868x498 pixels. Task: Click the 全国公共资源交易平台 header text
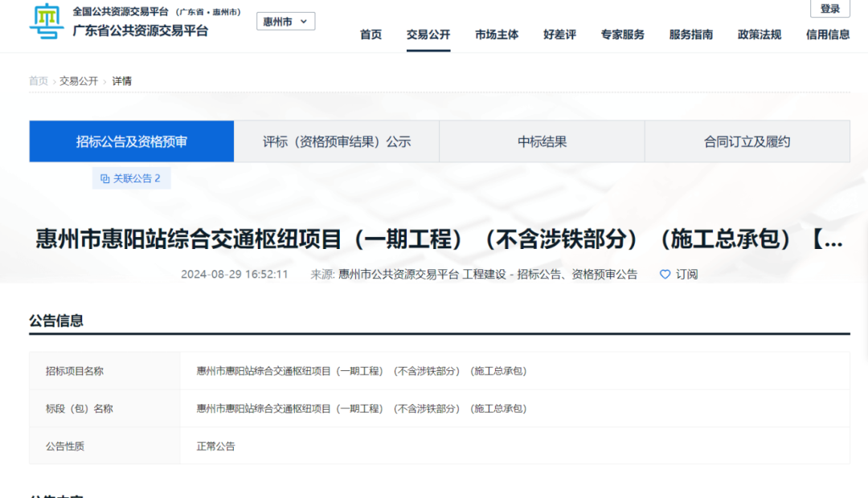click(121, 11)
